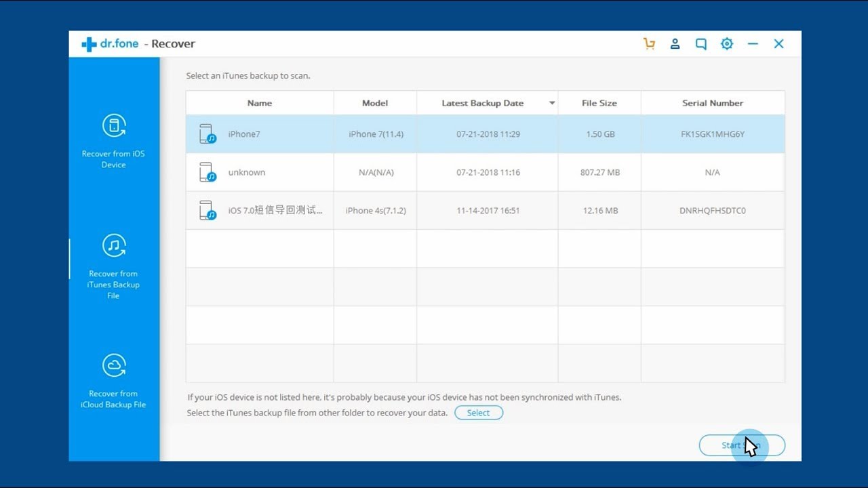Click the iPhone 7(11.4) model cell
Screen dimensions: 868x488
[376, 134]
